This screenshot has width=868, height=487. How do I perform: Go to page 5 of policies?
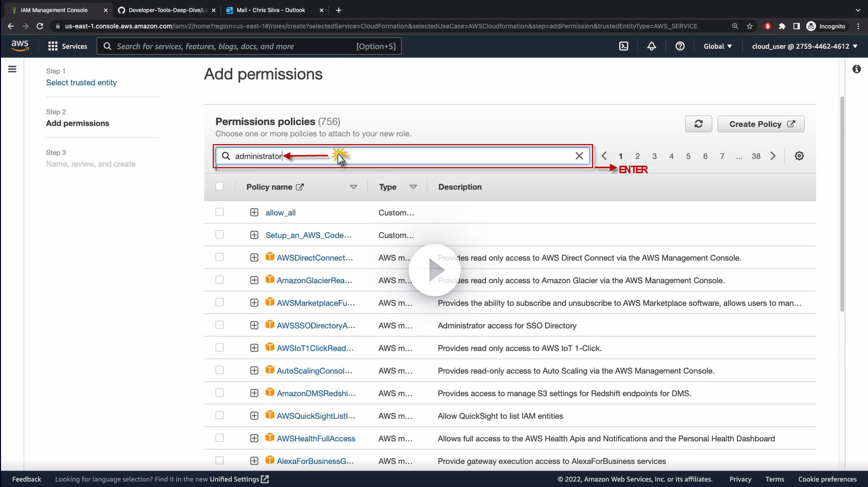tap(688, 156)
